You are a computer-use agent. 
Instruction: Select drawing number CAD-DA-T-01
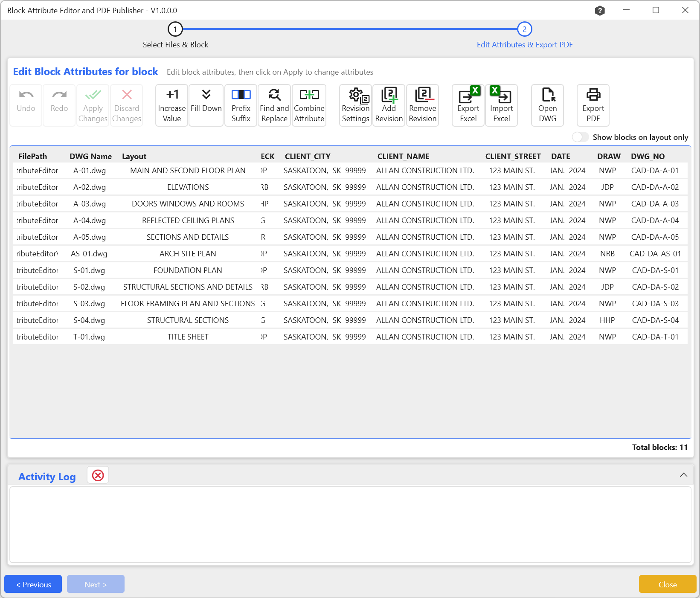[655, 337]
